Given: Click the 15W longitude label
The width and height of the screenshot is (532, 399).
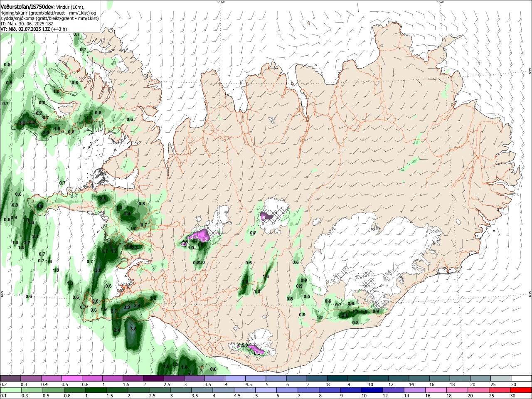Looking at the screenshot, I should pos(440,2).
